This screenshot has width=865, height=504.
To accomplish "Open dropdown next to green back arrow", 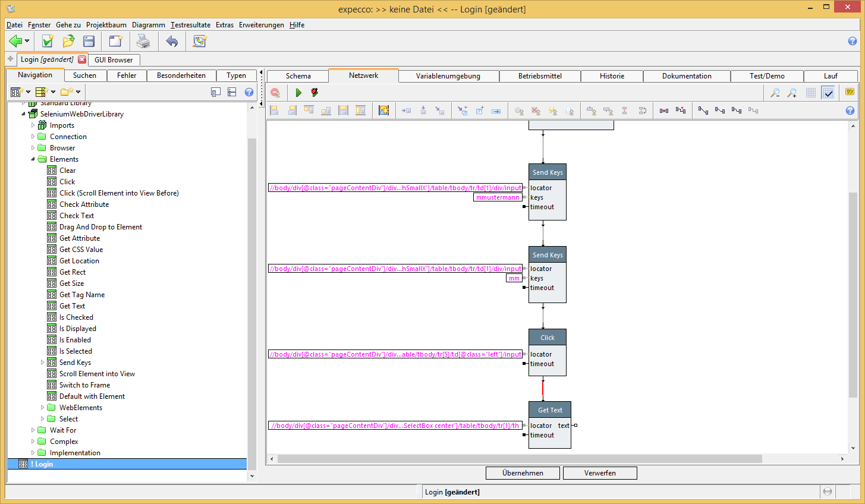I will [x=27, y=42].
